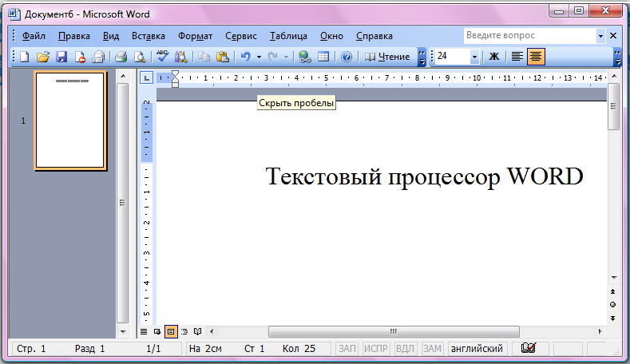Open Print Preview magnifier icon
The width and height of the screenshot is (630, 364).
pyautogui.click(x=140, y=57)
